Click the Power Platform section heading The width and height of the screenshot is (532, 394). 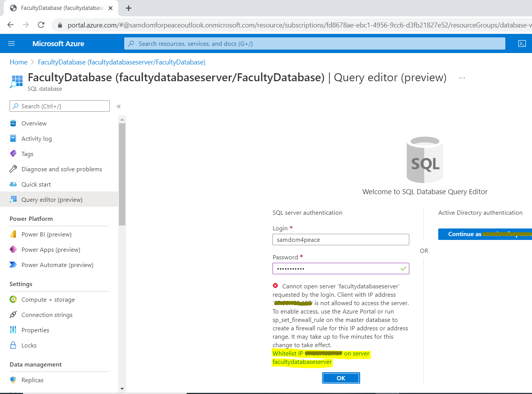point(31,219)
